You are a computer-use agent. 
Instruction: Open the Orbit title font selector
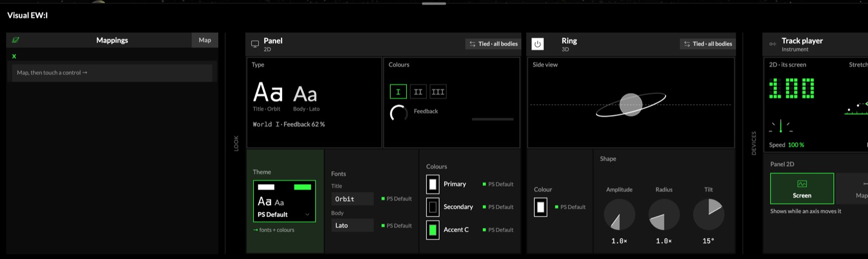353,199
